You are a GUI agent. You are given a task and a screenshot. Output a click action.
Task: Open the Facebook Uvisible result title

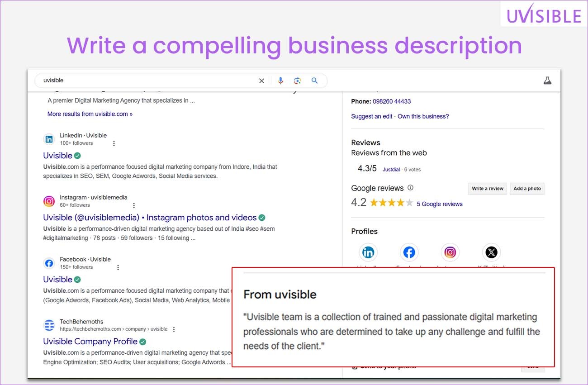(58, 280)
